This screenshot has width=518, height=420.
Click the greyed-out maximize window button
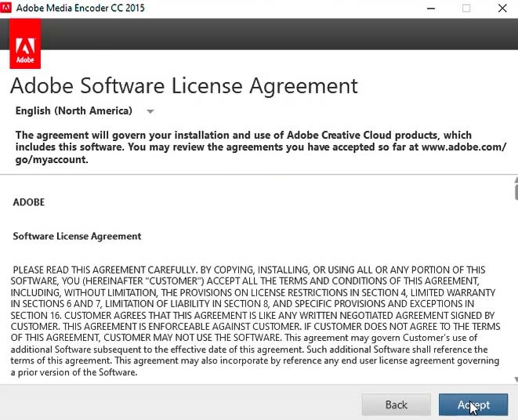pos(466,9)
